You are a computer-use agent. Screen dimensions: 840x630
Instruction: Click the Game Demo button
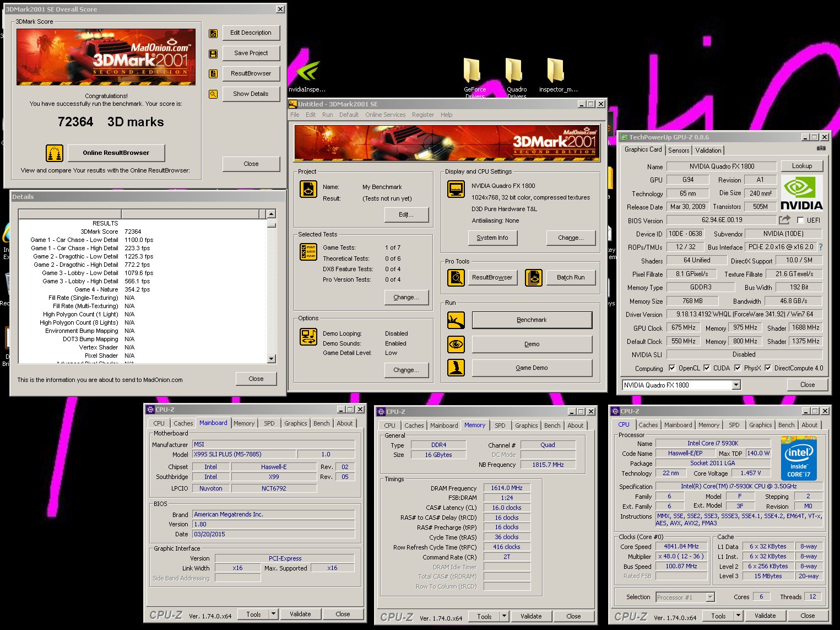(532, 368)
